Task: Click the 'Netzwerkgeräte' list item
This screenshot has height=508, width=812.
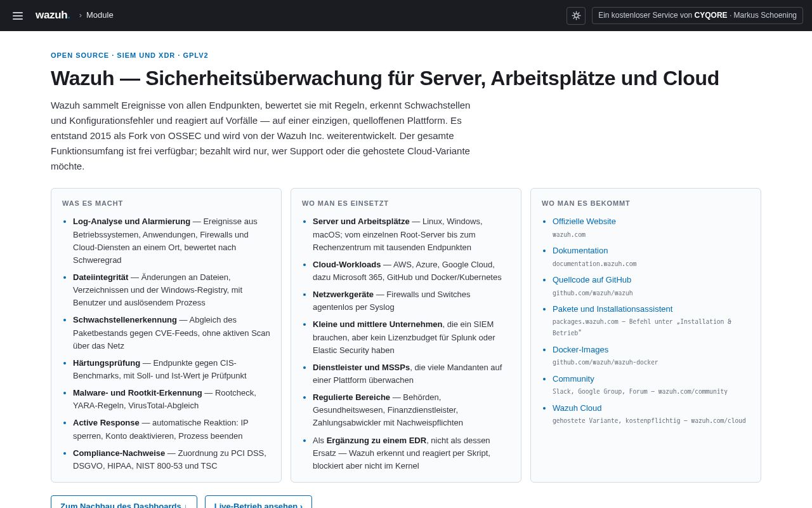Action: [411, 301]
